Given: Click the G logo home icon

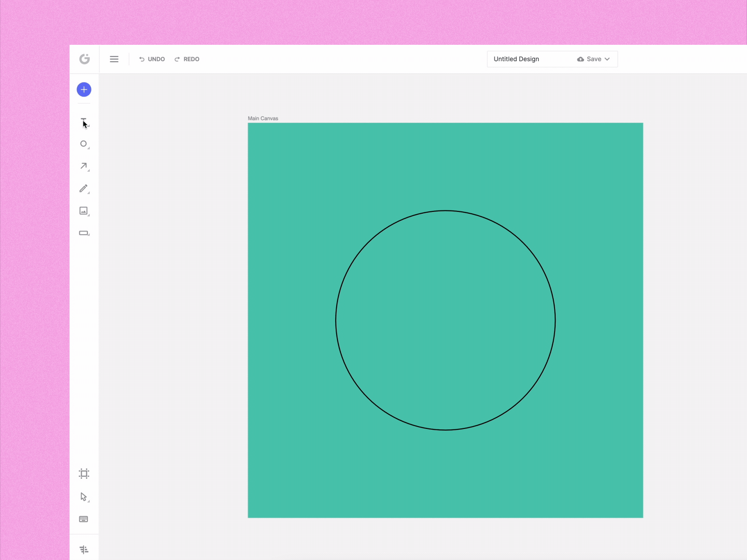Looking at the screenshot, I should 85,59.
